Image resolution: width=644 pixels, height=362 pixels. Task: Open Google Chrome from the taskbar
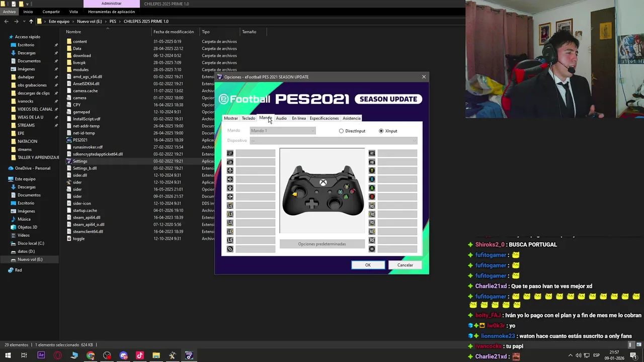[x=91, y=355]
